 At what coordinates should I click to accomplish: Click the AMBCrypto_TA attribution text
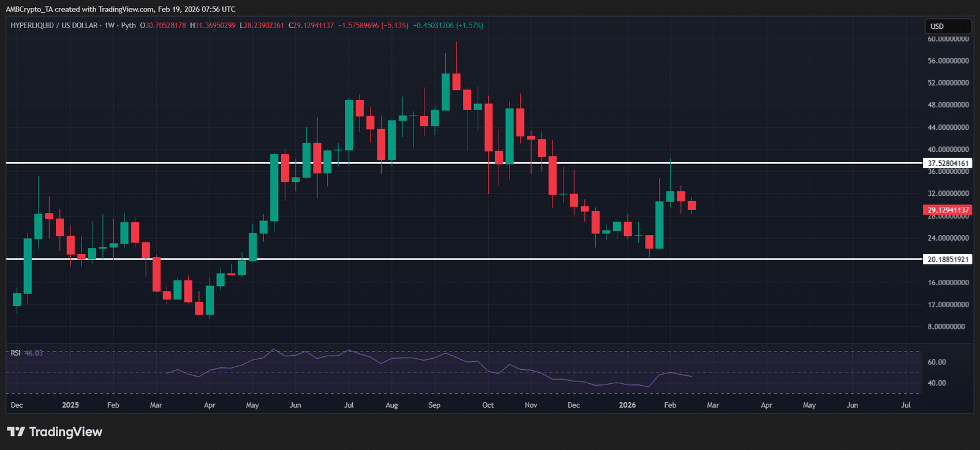(28, 9)
